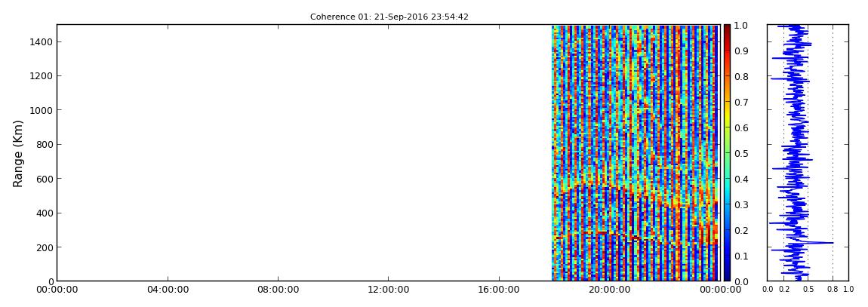The height and width of the screenshot is (307, 868).
Task: Click the 400 range tick label
Action: click(43, 213)
